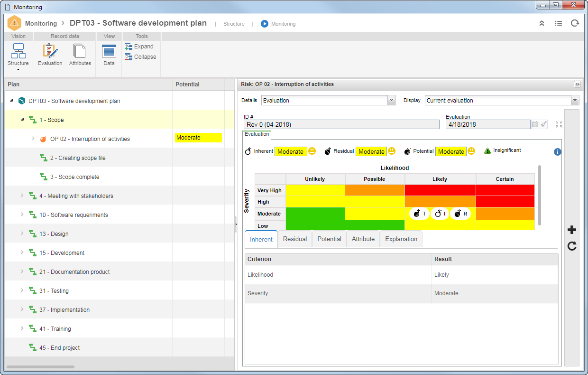This screenshot has height=375, width=588.
Task: Click the Monitoring breadcrumb text
Action: [41, 23]
